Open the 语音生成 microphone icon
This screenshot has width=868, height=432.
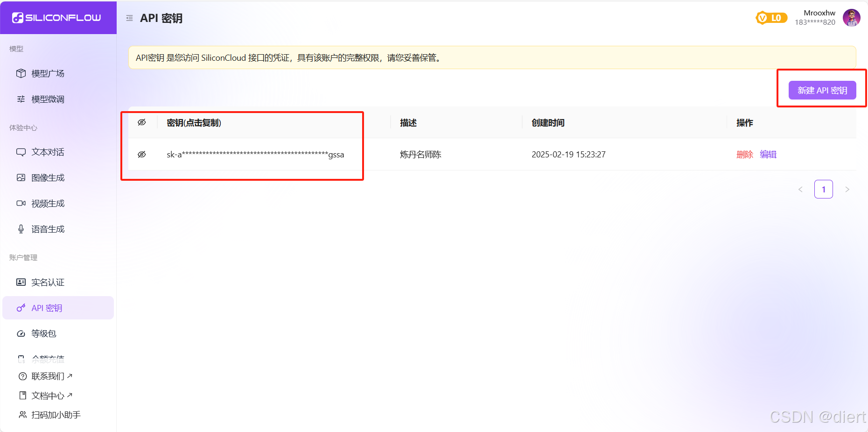(21, 229)
